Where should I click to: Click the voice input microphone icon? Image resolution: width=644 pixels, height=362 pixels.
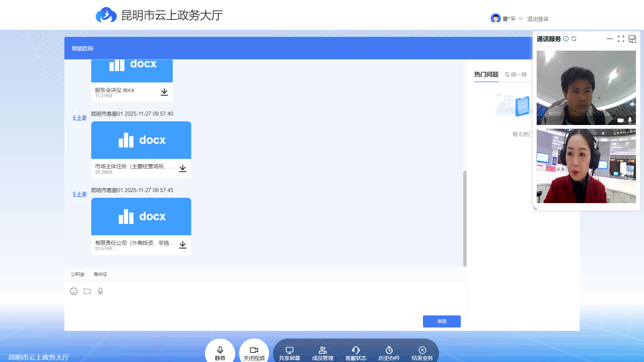[100, 291]
